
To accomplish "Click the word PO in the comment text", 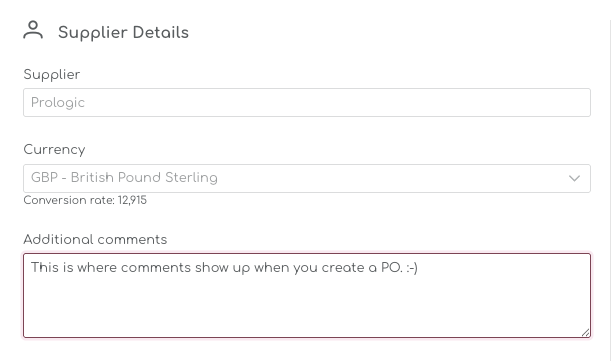I will coord(390,268).
